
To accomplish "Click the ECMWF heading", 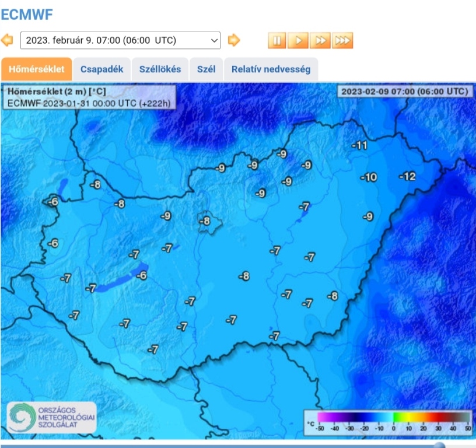I will coord(27,13).
